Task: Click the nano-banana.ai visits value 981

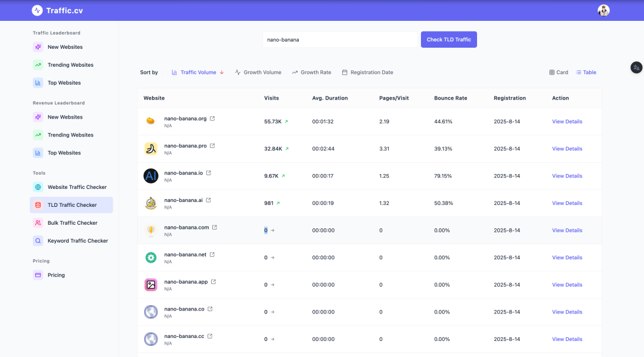Action: point(268,203)
